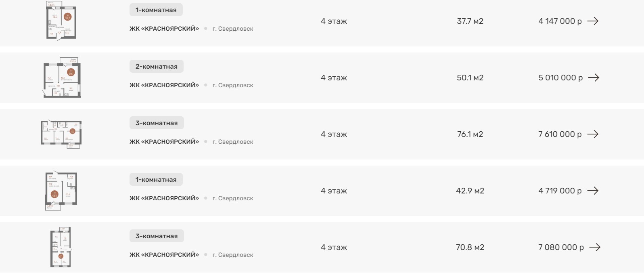
Task: Click the price 4 147 000 р
Action: (x=560, y=21)
